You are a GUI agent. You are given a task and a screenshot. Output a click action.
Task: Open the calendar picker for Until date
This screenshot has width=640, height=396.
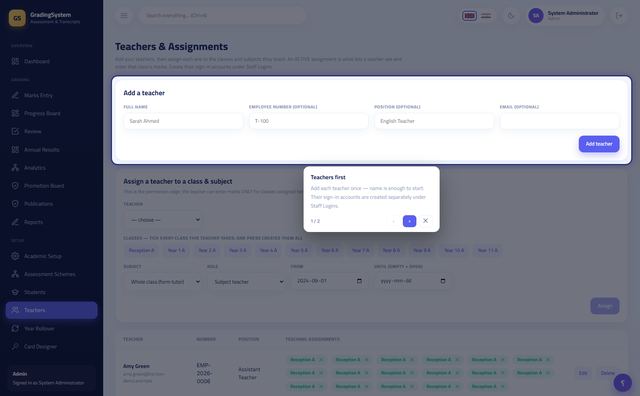click(443, 281)
